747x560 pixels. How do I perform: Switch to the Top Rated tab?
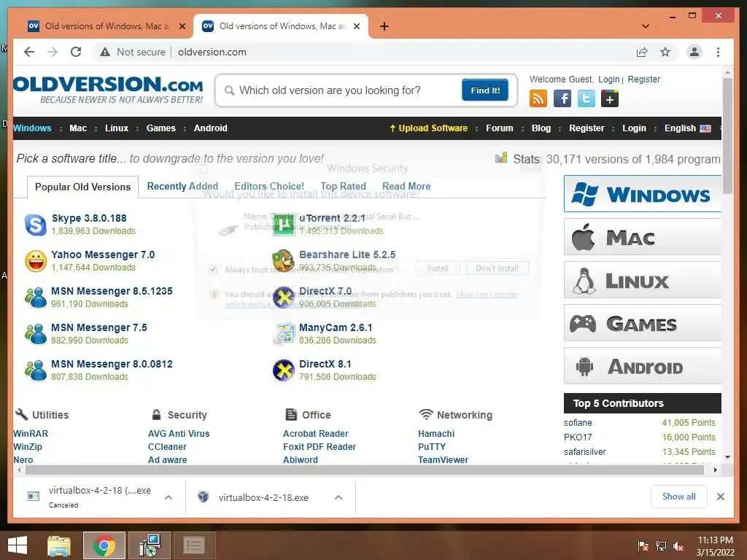coord(343,186)
